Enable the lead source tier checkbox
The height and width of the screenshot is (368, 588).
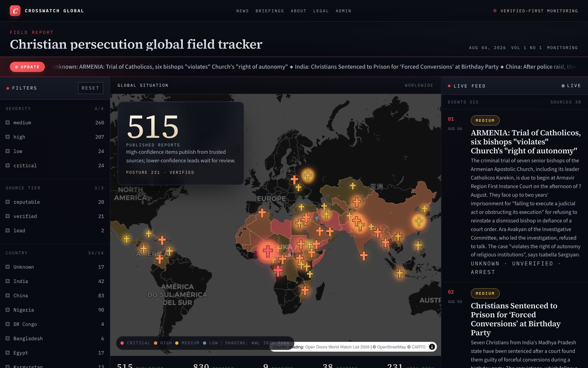8,230
